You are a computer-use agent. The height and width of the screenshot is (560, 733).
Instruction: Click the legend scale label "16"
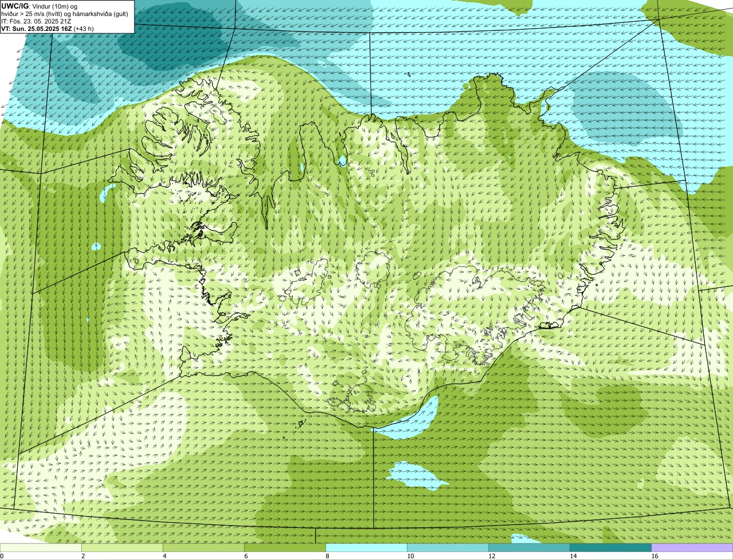click(x=654, y=556)
